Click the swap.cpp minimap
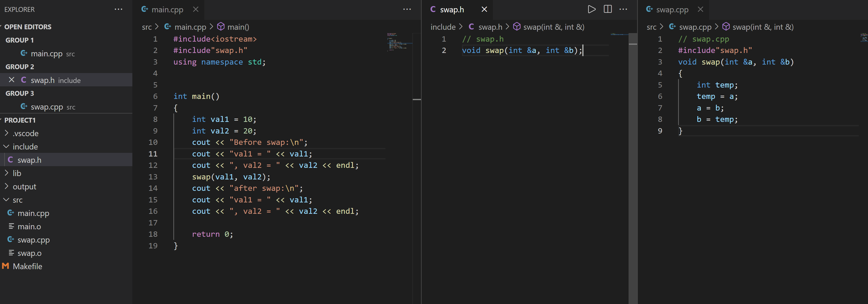868x304 pixels. point(864,37)
